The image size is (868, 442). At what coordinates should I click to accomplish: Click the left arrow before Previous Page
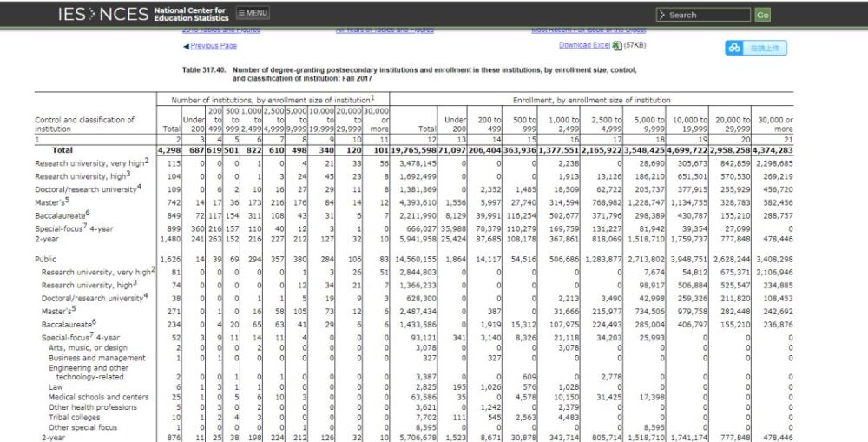click(186, 46)
